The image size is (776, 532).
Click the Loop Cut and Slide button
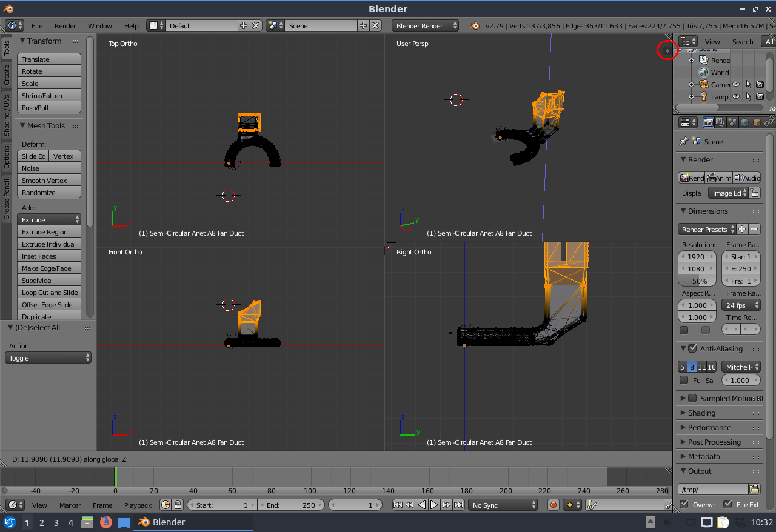pos(49,293)
